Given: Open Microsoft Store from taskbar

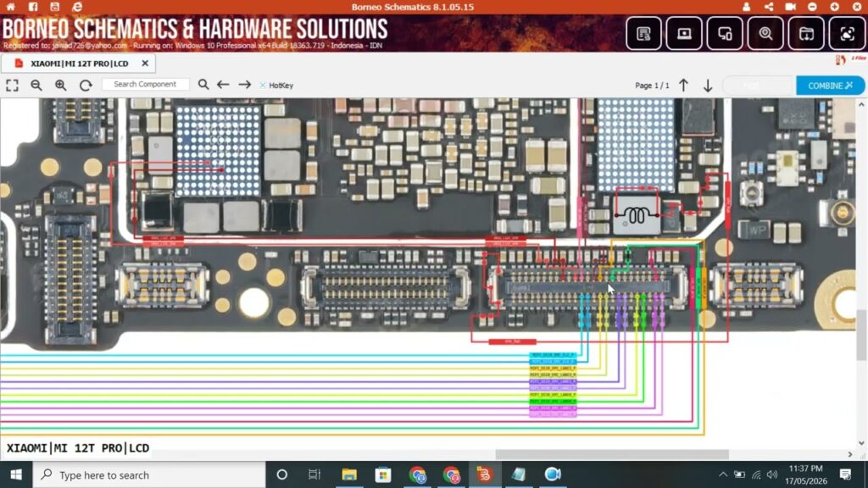Looking at the screenshot, I should [383, 474].
